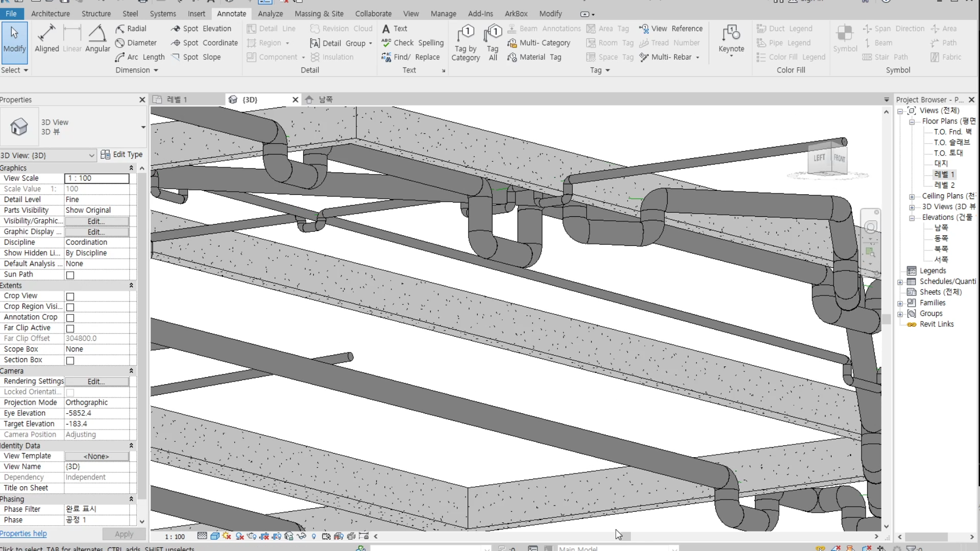Select the Aligned dimension tool
This screenshot has width=980, height=551.
point(46,38)
